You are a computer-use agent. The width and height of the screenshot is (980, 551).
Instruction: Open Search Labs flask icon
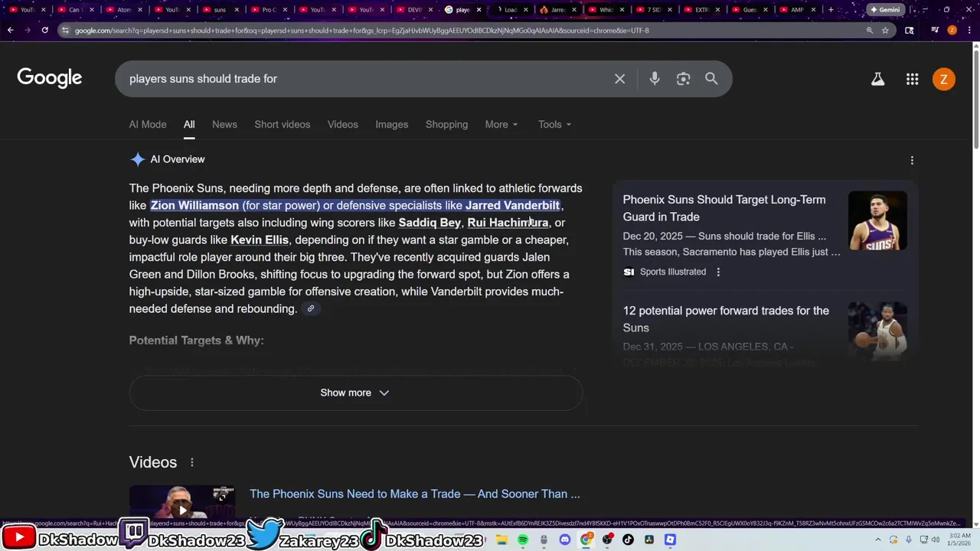click(x=877, y=79)
